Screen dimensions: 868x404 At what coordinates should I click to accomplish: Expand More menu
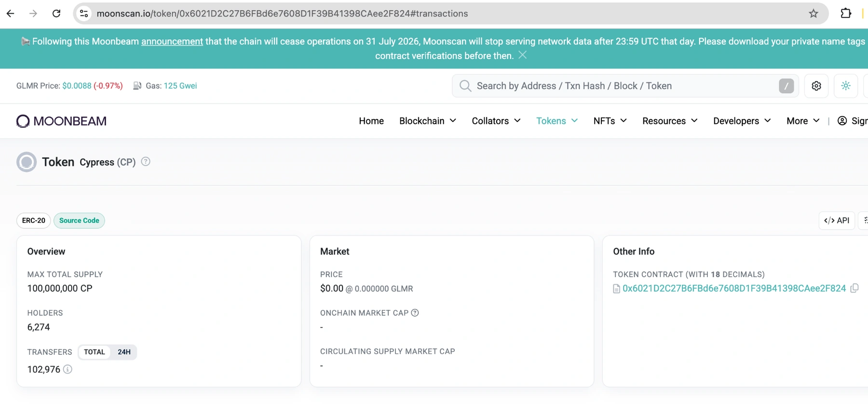[x=802, y=121]
